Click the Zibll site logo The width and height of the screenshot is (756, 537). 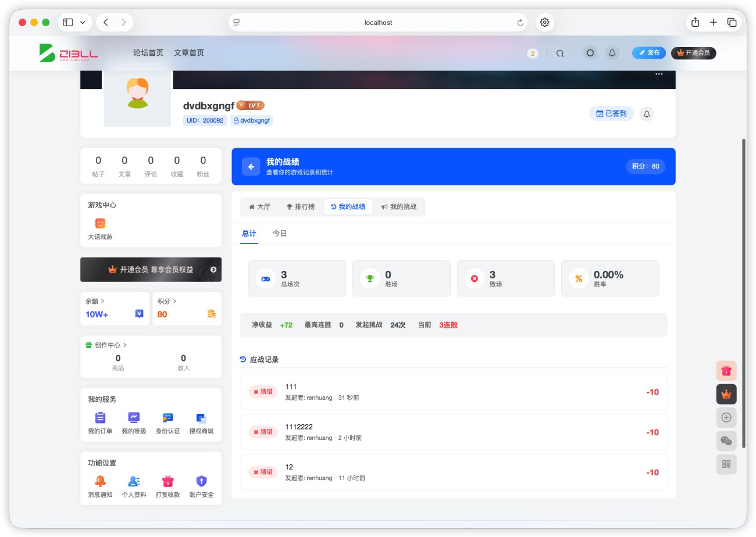click(69, 53)
